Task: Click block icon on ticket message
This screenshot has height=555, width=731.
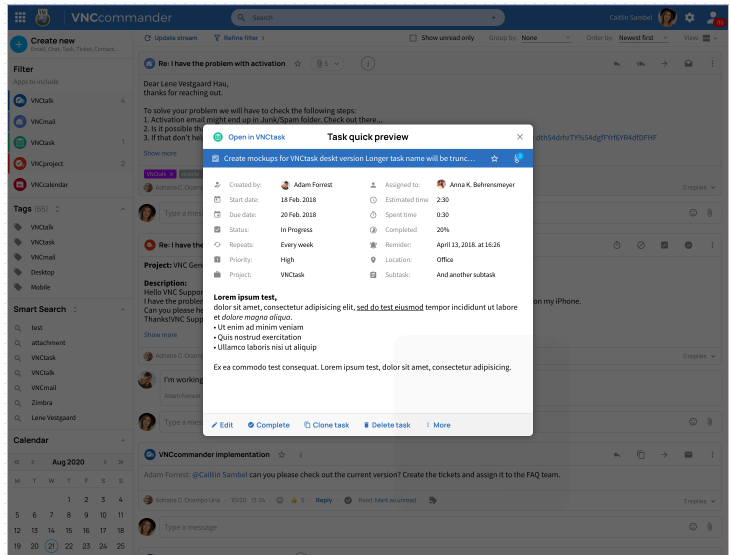Action: click(x=641, y=245)
